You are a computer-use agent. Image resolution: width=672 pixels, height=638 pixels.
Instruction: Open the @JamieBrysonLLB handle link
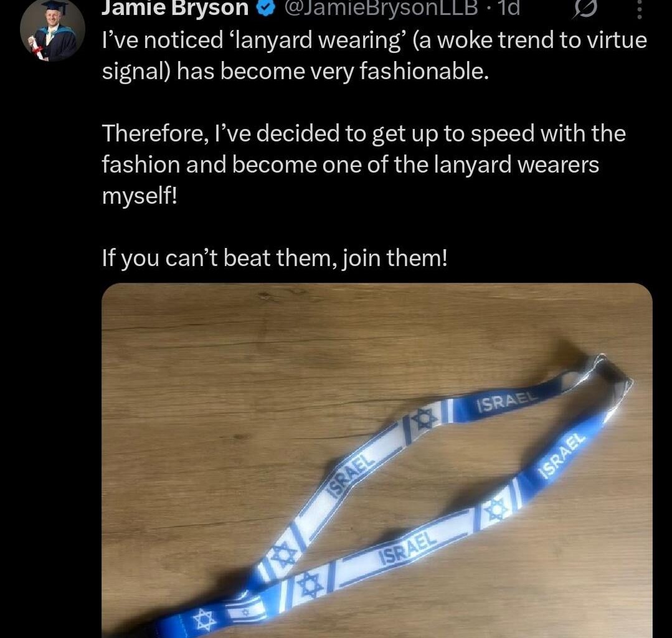coord(381,7)
